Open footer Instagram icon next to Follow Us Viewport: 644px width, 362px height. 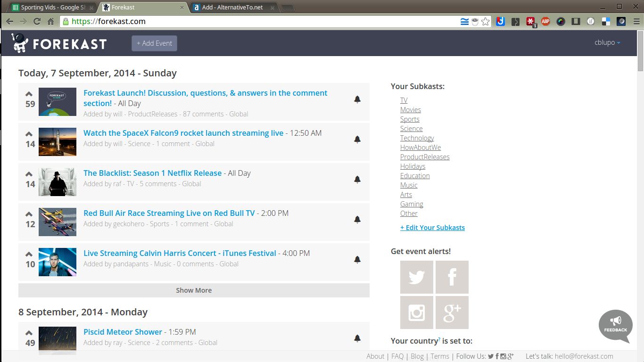tap(503, 356)
